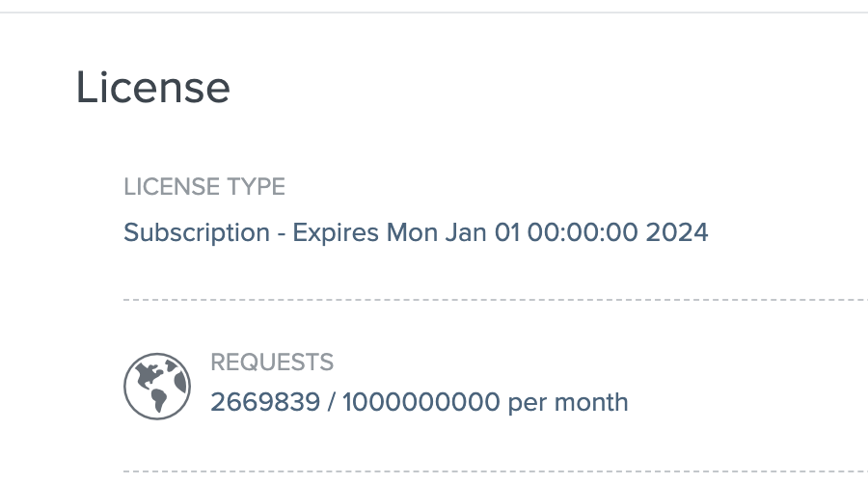The image size is (868, 484).
Task: Select the REQUESTS label
Action: 272,363
